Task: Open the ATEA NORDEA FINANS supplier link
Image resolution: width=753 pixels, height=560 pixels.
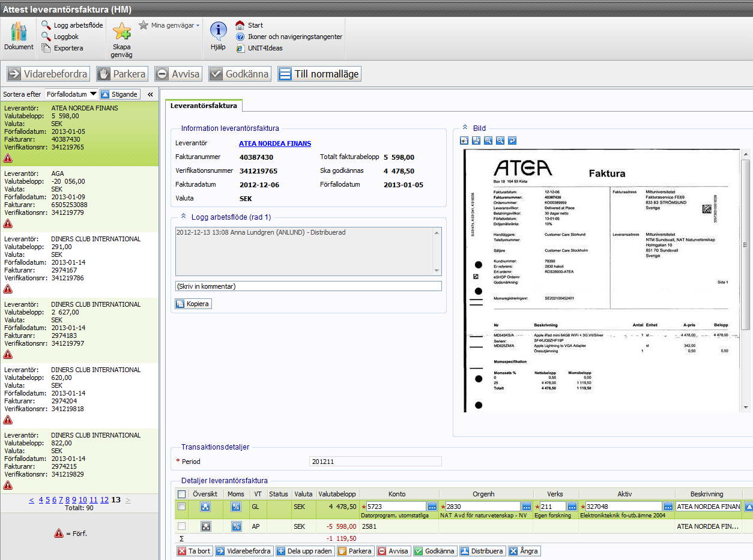Action: 275,143
